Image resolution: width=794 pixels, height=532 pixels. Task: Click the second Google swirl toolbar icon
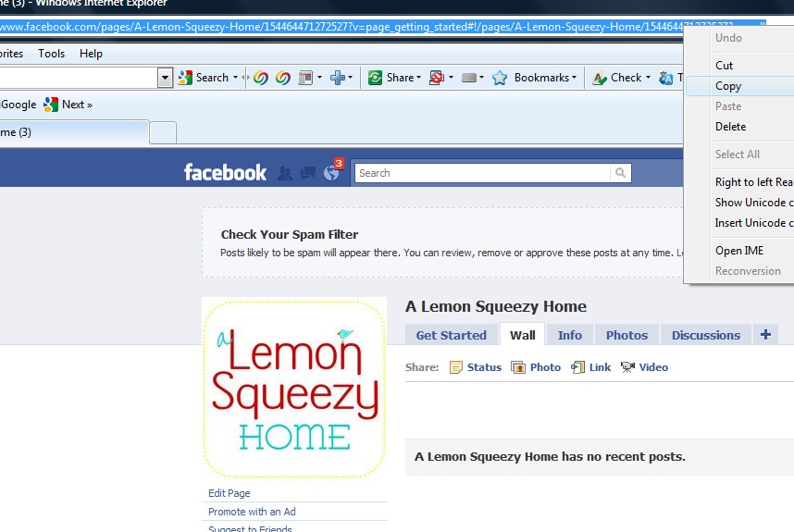click(x=283, y=78)
